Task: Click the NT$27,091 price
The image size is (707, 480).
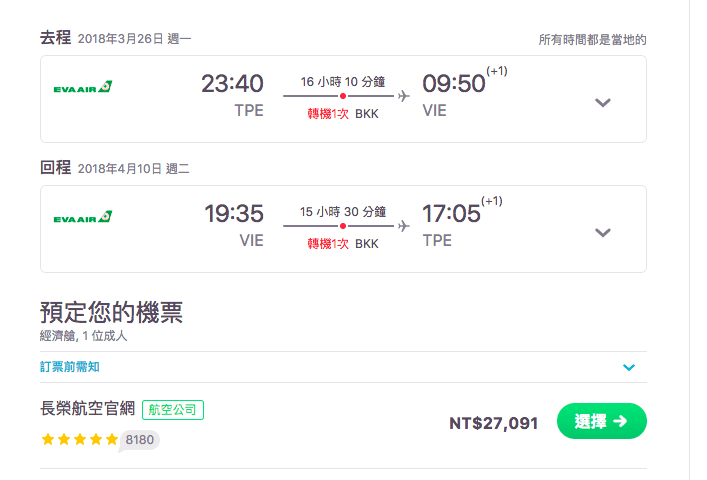Action: [x=493, y=423]
